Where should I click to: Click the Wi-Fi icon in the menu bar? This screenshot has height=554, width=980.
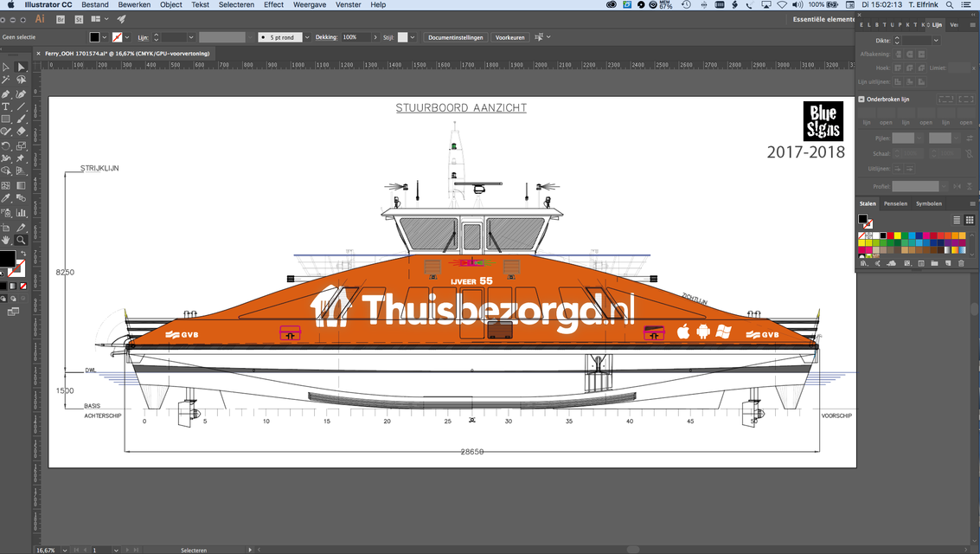[782, 4]
